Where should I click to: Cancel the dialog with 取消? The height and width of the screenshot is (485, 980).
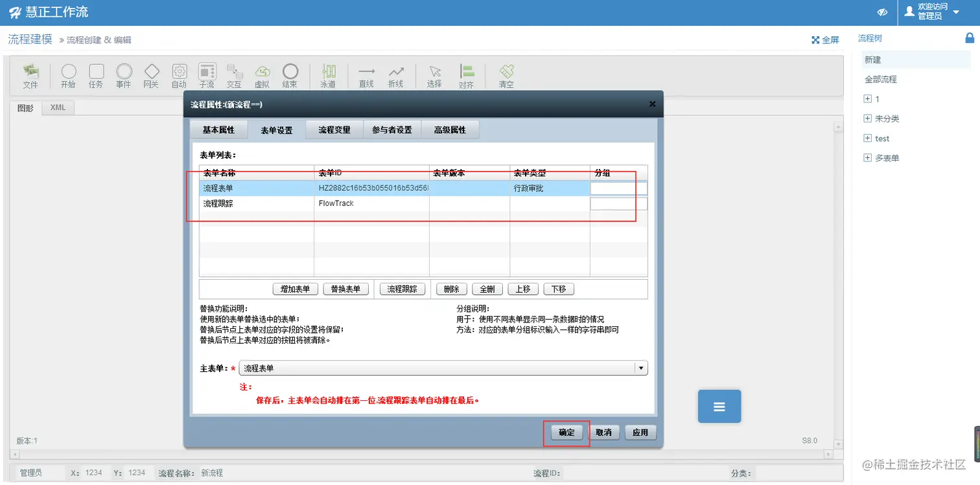click(x=603, y=433)
